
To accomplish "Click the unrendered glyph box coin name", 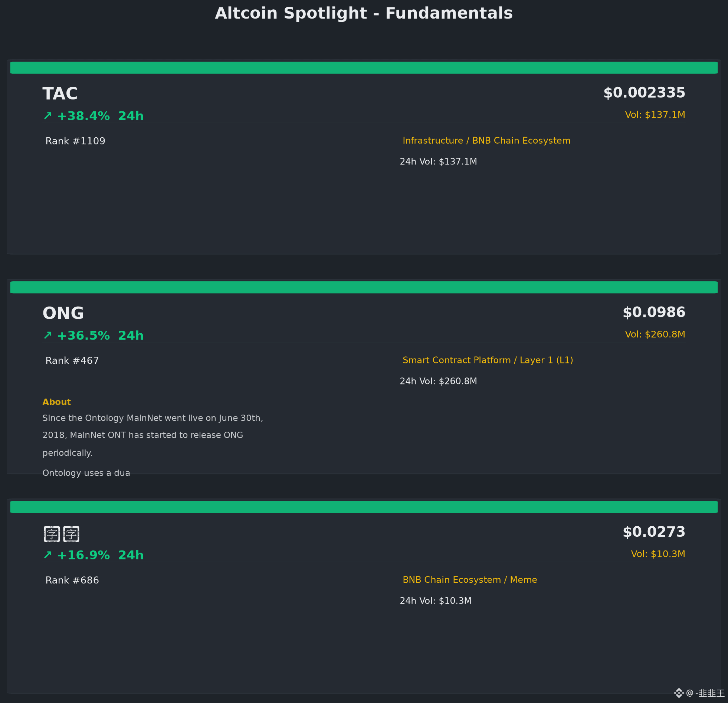I will (61, 534).
